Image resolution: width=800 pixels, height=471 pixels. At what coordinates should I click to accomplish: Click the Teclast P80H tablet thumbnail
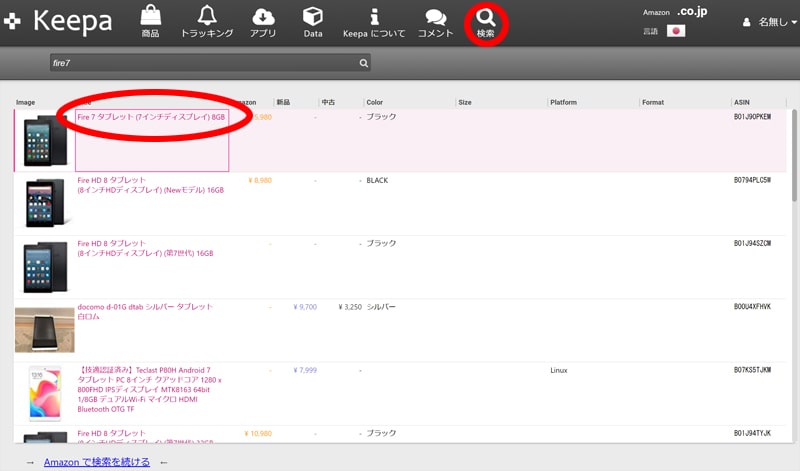coord(45,393)
